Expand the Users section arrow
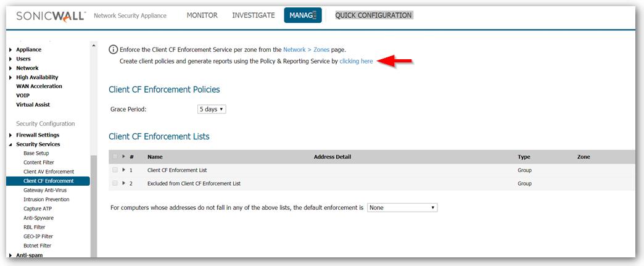The height and width of the screenshot is (266, 644). point(10,59)
